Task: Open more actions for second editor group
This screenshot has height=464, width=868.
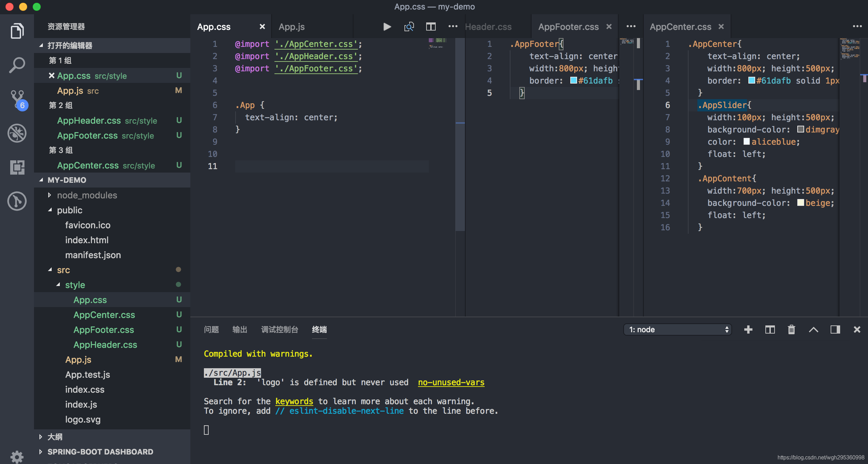Action: (x=631, y=26)
